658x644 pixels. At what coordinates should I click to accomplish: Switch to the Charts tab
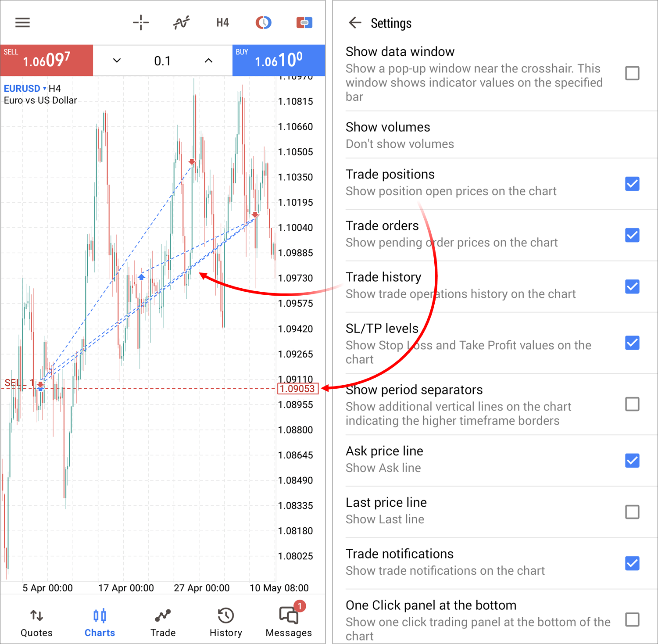[100, 621]
